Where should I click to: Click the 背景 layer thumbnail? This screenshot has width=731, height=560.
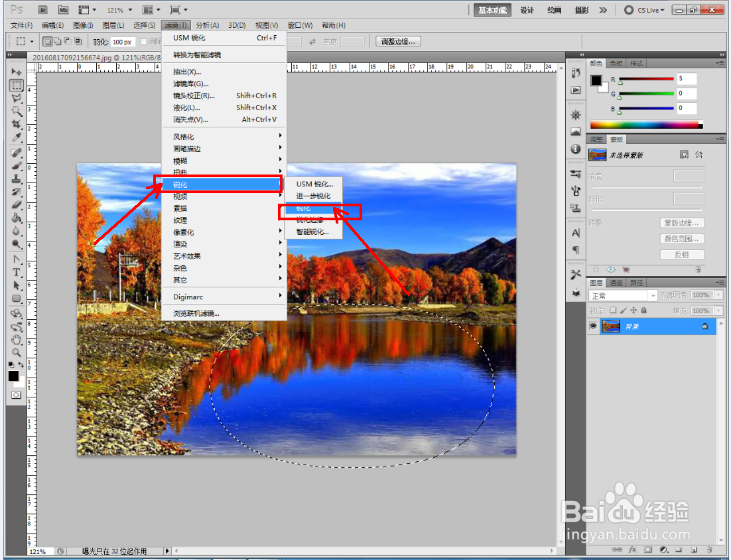(x=611, y=326)
